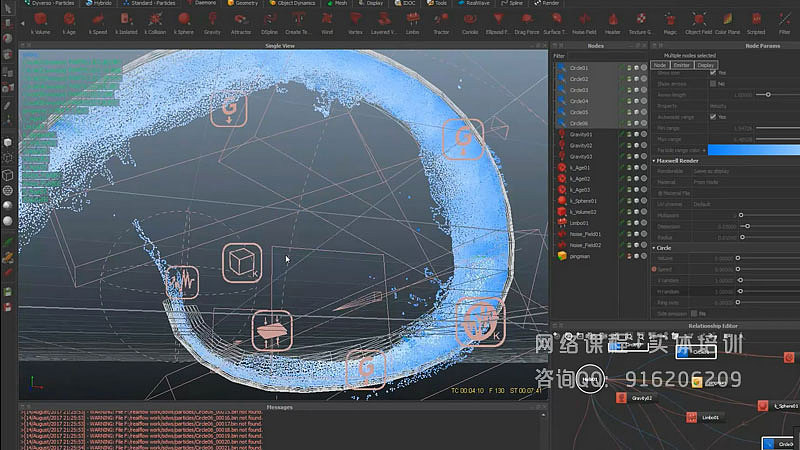Switch to the Node params button
The width and height of the screenshot is (800, 450).
pyautogui.click(x=660, y=65)
